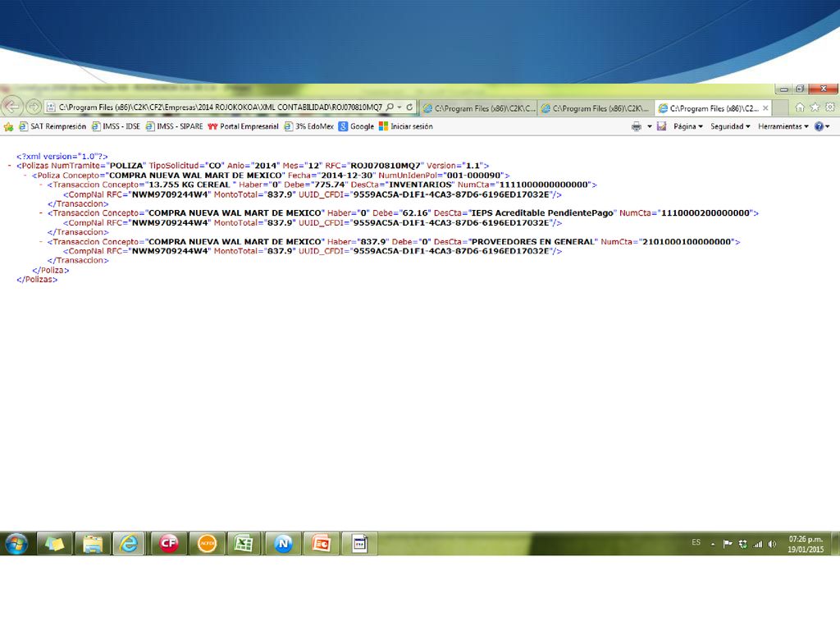Screen dimensions: 840x630
Task: Collapse the Poliza Concepto node
Action: tap(25, 176)
